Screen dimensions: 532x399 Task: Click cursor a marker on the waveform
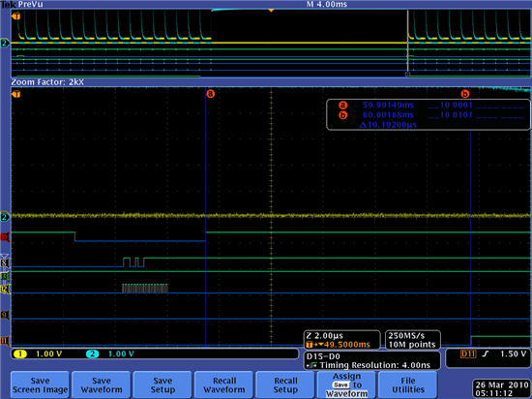(x=210, y=93)
